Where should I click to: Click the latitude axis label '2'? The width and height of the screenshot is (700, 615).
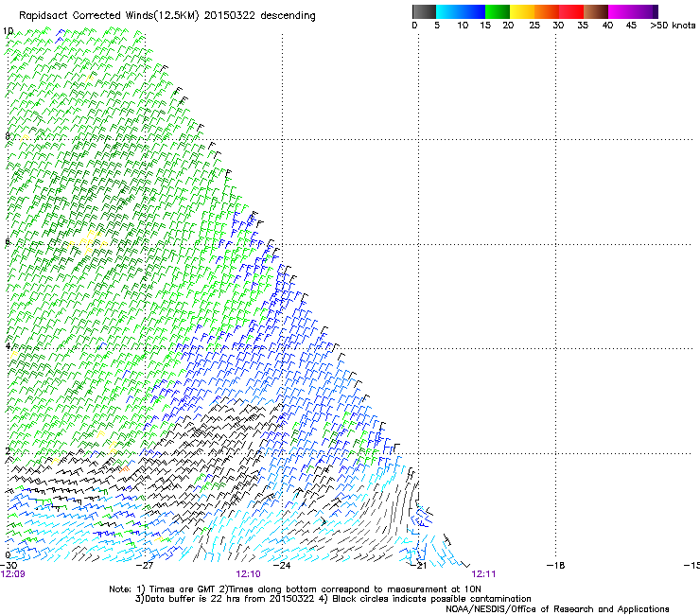(8, 450)
